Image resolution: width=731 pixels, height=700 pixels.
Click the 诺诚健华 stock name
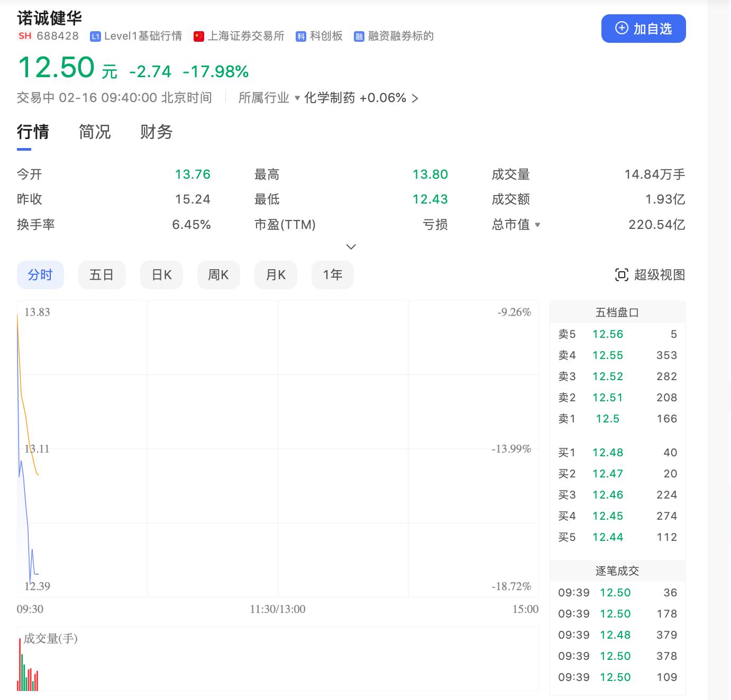coord(50,18)
